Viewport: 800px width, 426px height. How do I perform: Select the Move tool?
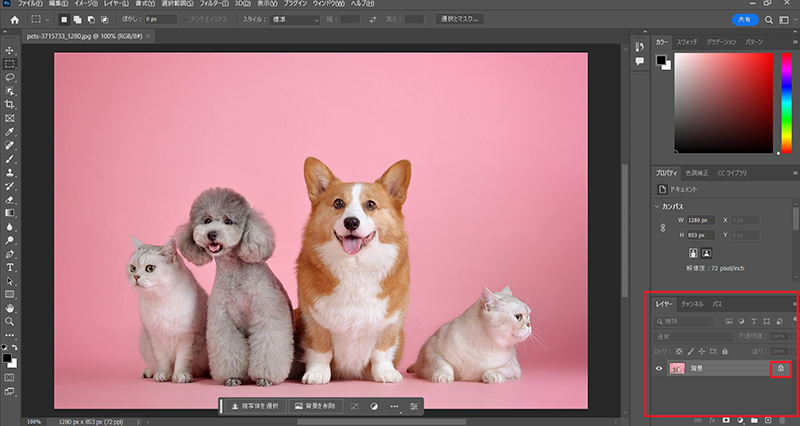[x=10, y=51]
